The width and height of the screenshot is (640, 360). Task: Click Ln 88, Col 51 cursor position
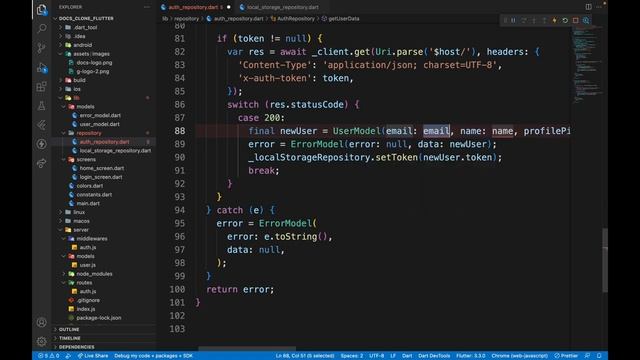(305, 356)
